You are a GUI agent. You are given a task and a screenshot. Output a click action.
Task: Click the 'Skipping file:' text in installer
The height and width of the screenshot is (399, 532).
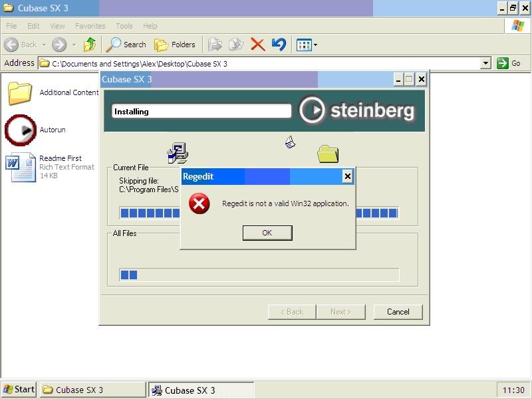(139, 181)
